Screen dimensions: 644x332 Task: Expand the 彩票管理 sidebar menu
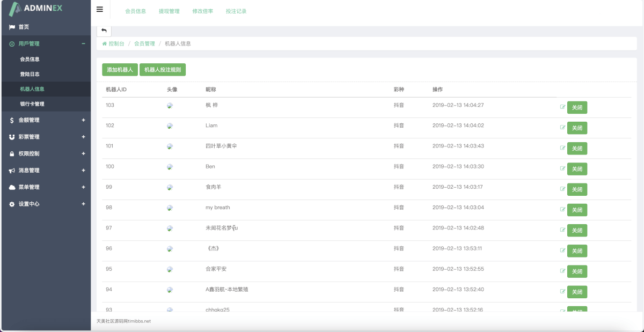[x=46, y=137]
